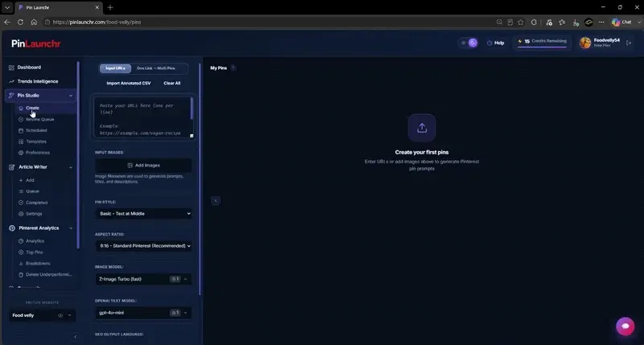This screenshot has height=345, width=644.
Task: Switch to One Link - Multi Pins tab
Action: click(x=156, y=68)
